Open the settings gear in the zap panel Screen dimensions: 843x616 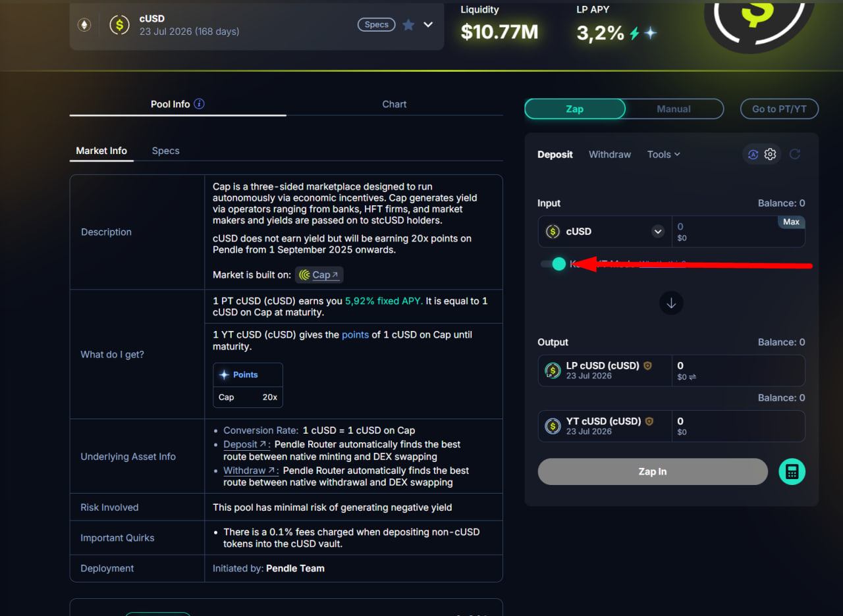[x=771, y=155]
